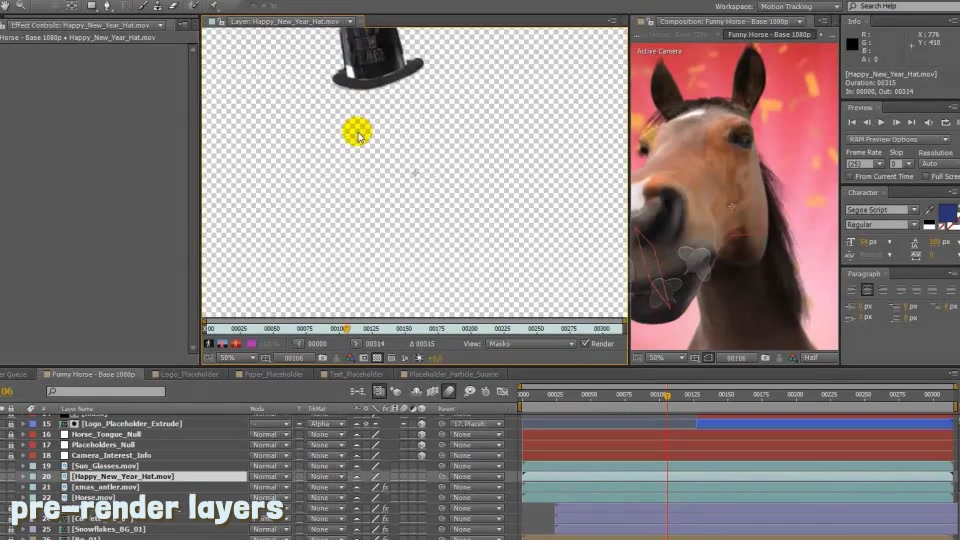Open Brainstorm in timeline
960x540 pixels.
coord(469,391)
